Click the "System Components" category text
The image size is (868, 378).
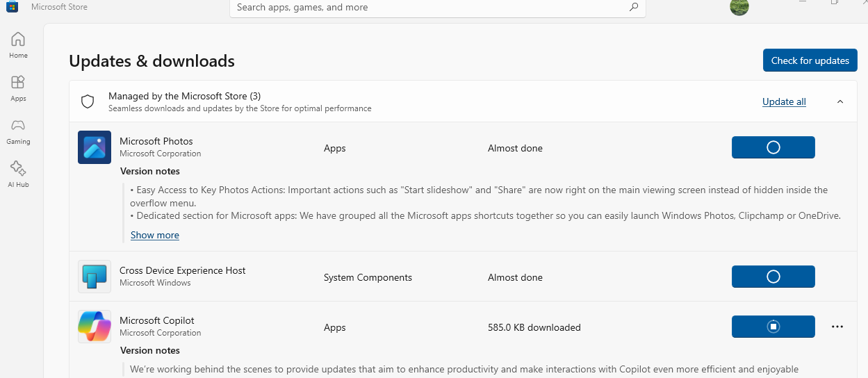(368, 277)
